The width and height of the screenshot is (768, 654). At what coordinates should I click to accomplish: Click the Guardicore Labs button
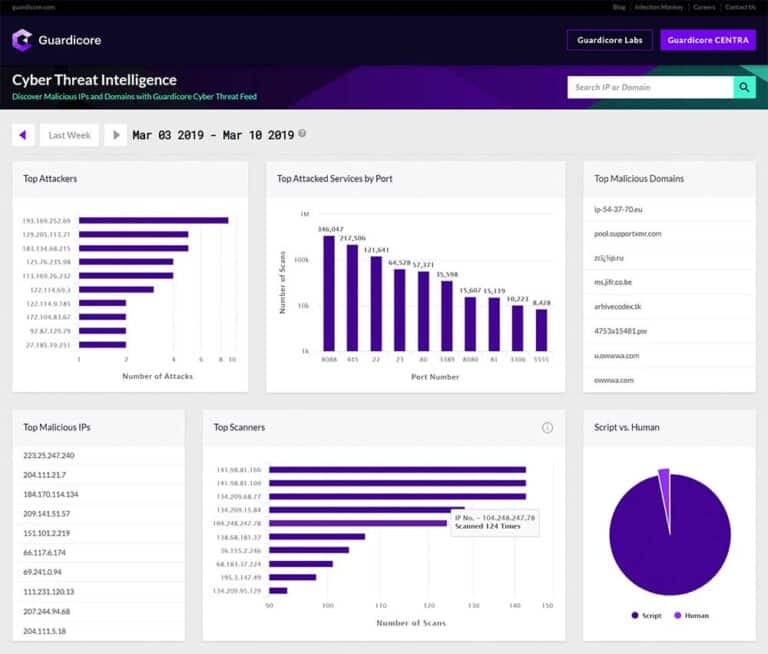pos(609,40)
